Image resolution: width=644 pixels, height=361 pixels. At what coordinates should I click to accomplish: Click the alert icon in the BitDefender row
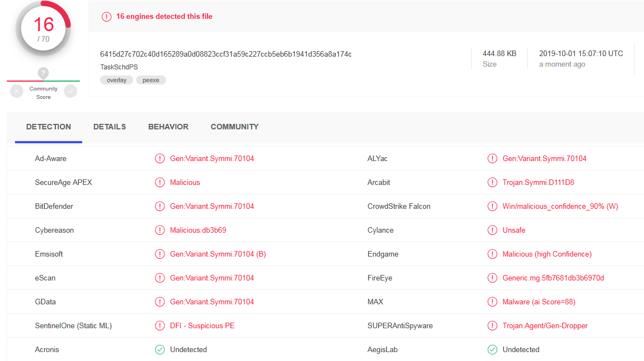160,206
